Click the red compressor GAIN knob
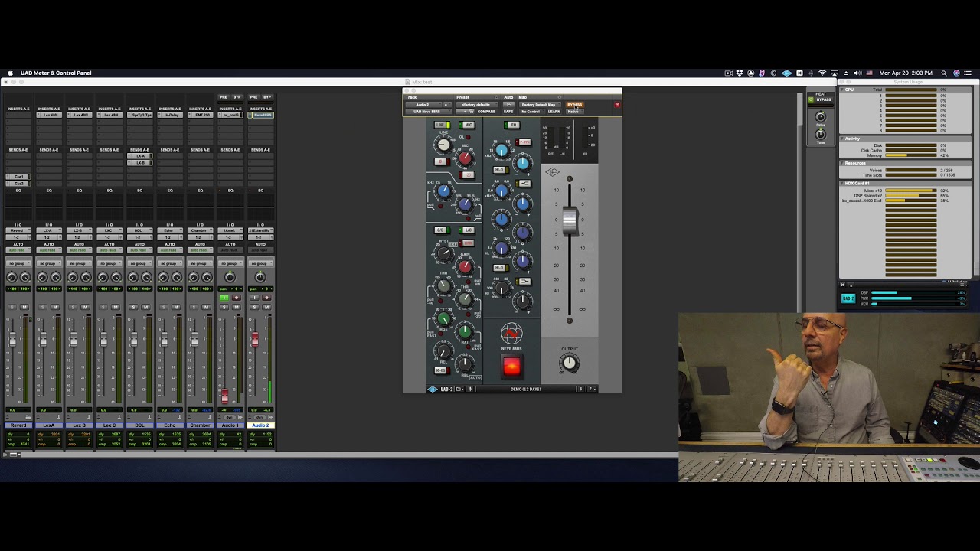 (x=465, y=266)
